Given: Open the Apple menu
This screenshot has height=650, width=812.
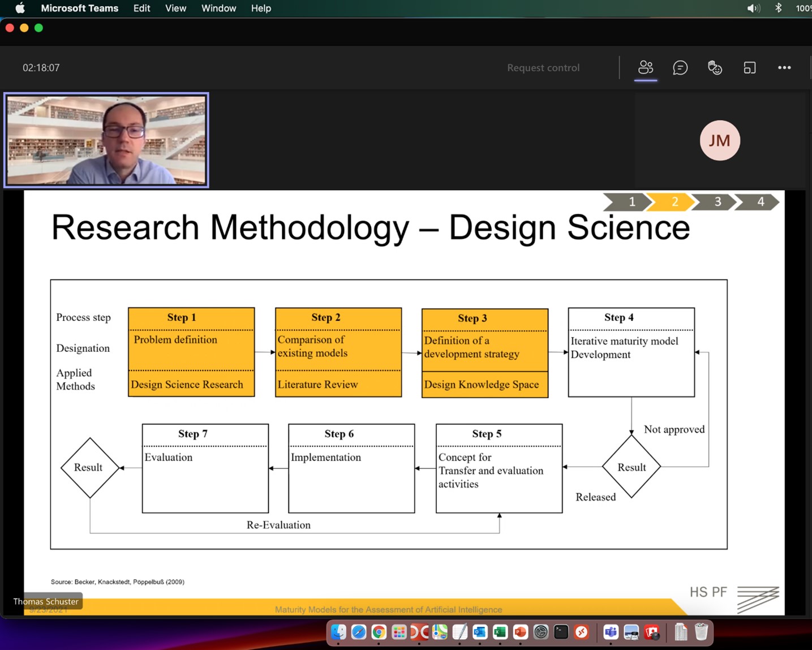Looking at the screenshot, I should pos(20,8).
